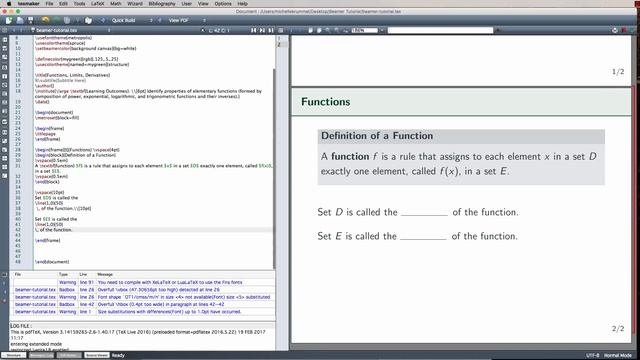The image size is (640, 360).
Task: Click the File column header
Action: pos(18,274)
